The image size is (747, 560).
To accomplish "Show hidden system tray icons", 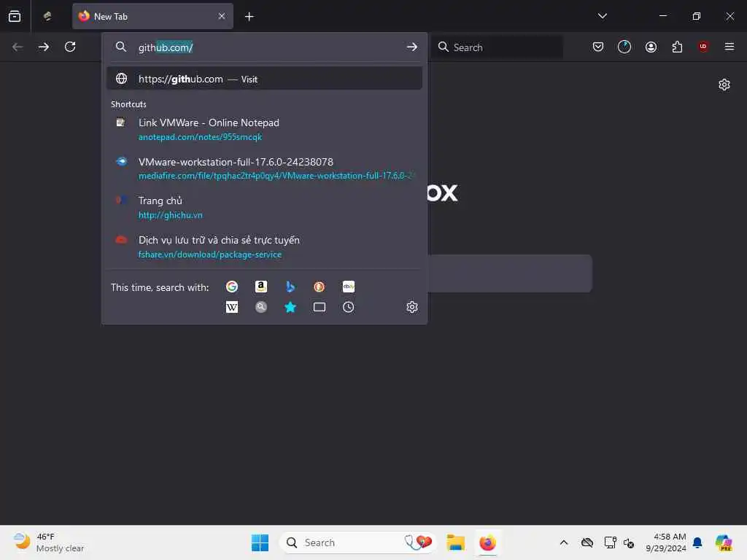I will (564, 542).
